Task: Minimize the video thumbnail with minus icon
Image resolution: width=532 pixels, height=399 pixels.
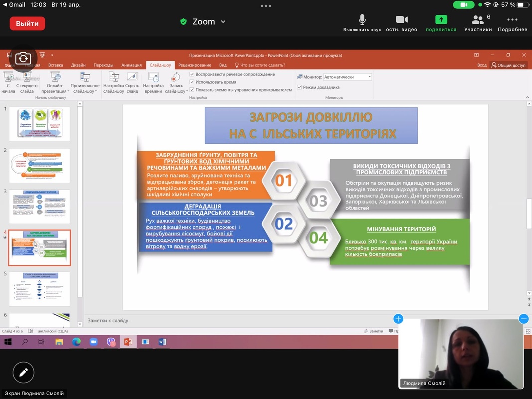Action: (524, 319)
